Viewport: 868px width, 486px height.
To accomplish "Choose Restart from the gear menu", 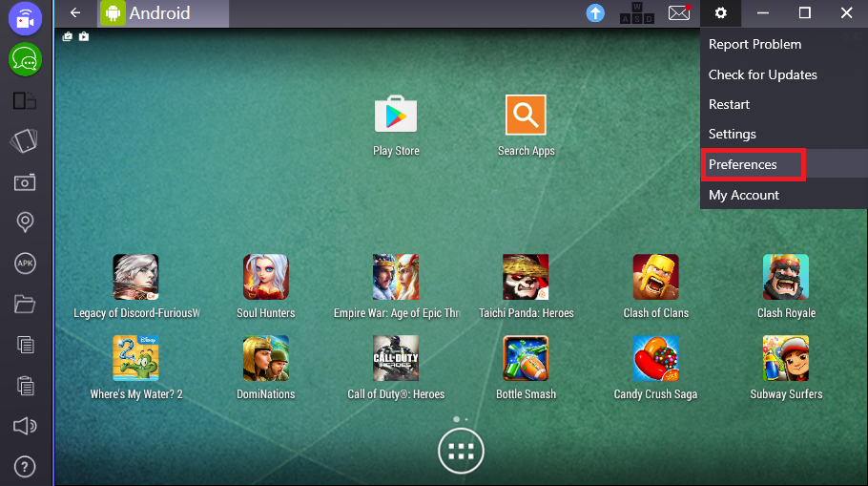I will [784, 104].
